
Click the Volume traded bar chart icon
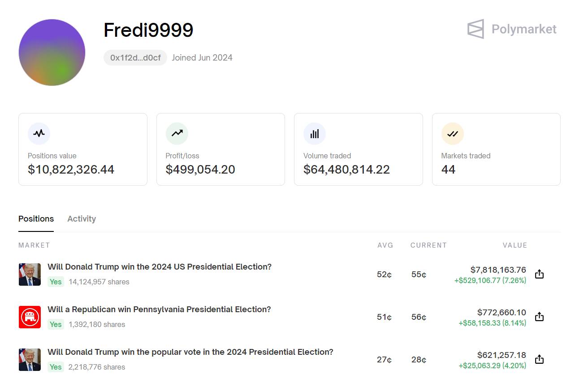click(x=315, y=133)
